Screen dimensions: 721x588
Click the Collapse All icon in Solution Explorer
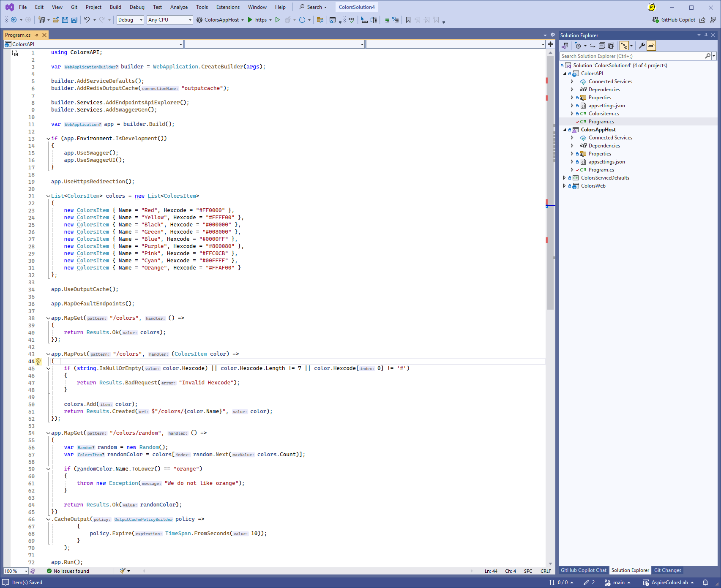point(602,46)
